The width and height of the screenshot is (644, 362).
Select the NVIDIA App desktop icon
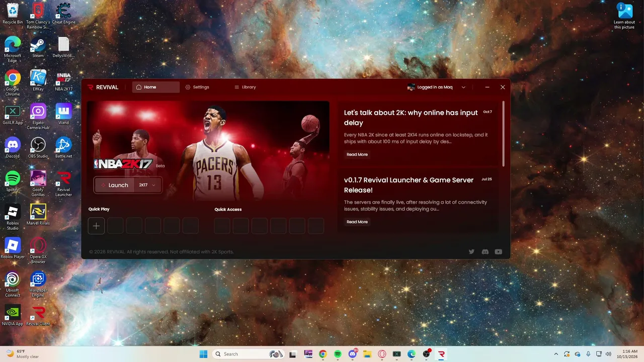pos(13,315)
